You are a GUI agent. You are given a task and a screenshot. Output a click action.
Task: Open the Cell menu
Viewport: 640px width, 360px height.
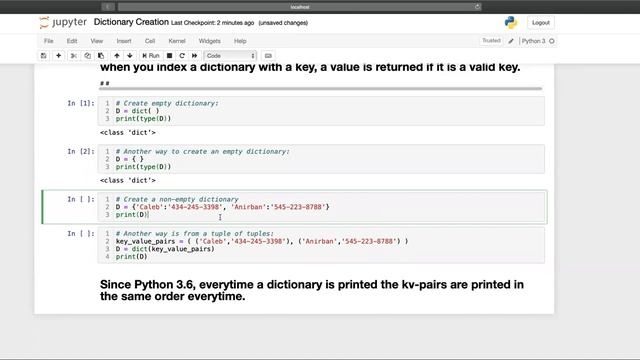pyautogui.click(x=150, y=41)
